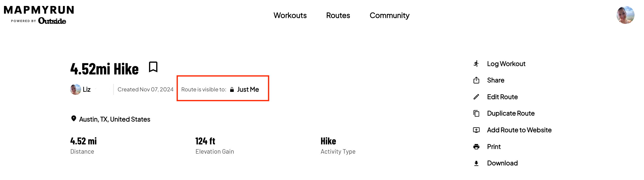The width and height of the screenshot is (644, 180).
Task: Click the Download arrow icon
Action: pyautogui.click(x=476, y=163)
